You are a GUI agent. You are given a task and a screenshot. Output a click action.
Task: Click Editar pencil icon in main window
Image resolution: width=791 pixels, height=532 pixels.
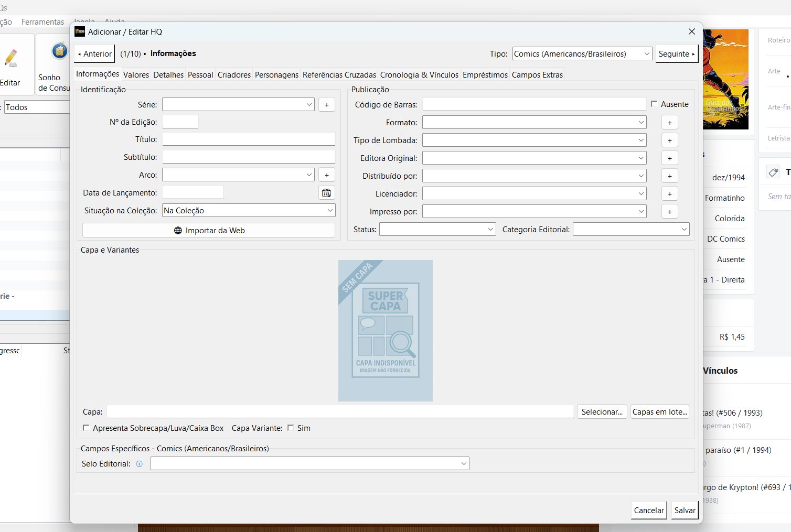tap(10, 58)
